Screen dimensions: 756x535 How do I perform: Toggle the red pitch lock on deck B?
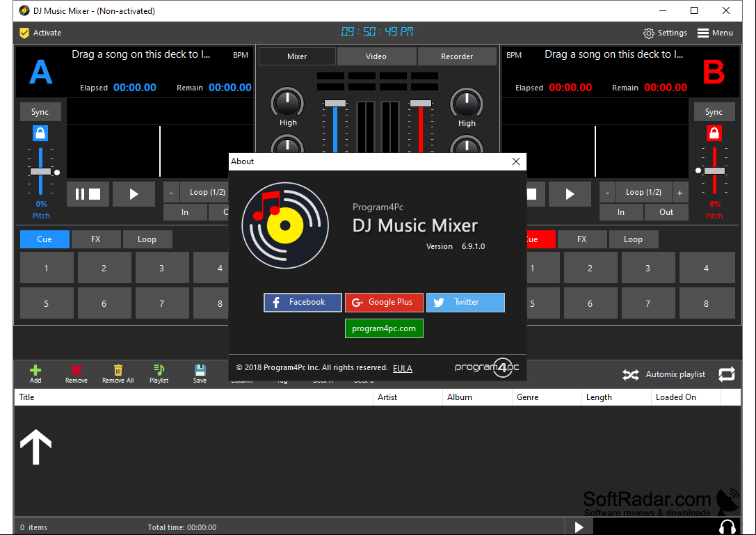pyautogui.click(x=714, y=133)
